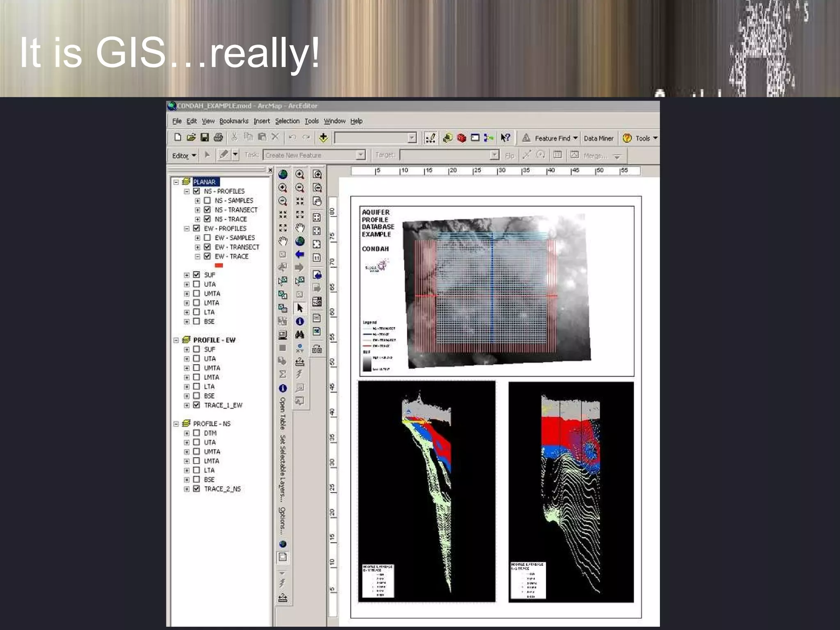Click the Flip button

click(509, 156)
